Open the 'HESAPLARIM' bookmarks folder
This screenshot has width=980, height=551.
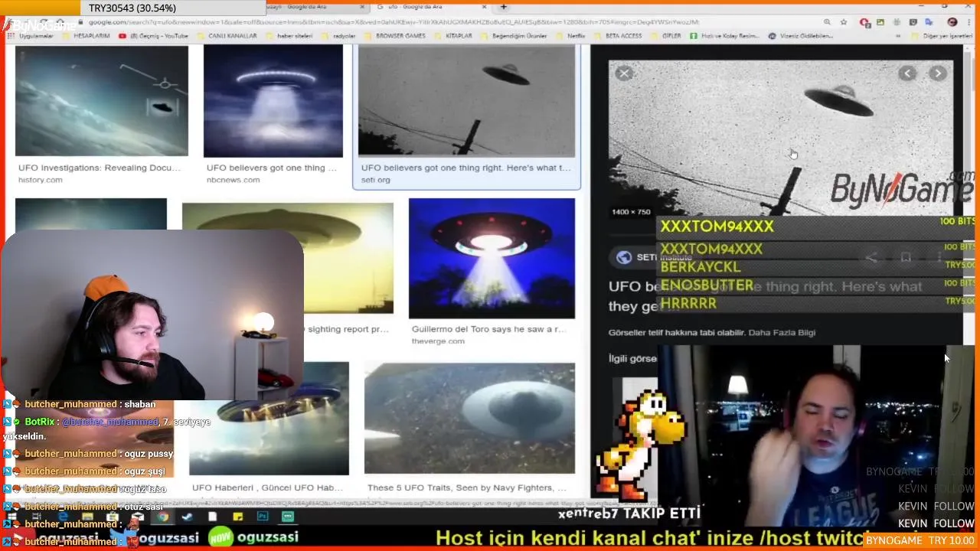coord(85,36)
